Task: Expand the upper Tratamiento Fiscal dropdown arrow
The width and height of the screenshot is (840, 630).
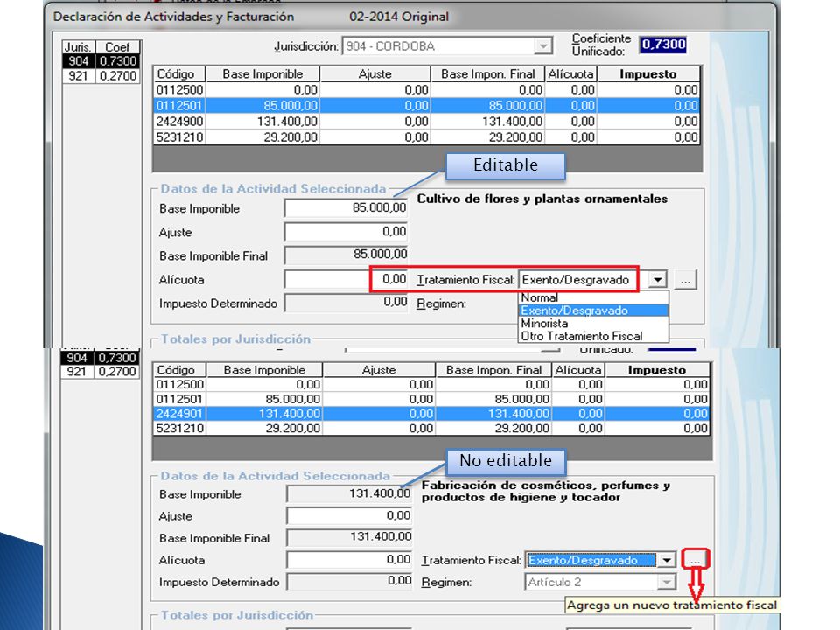Action: tap(657, 279)
